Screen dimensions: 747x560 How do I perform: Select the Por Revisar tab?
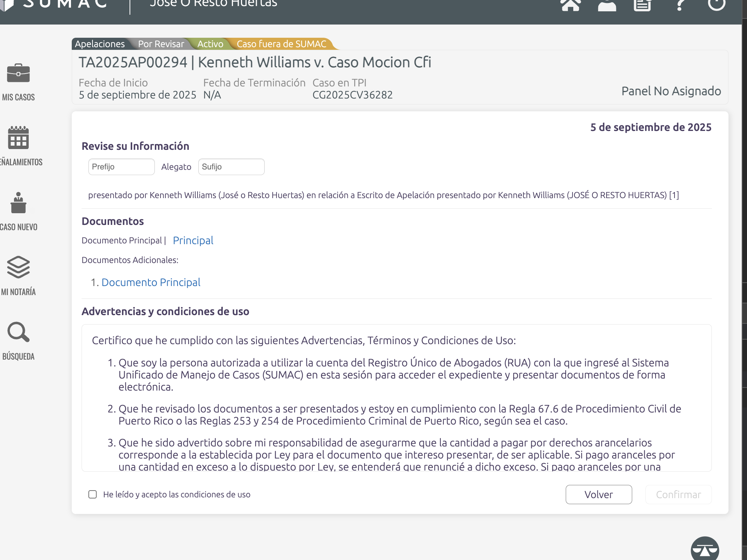tap(161, 44)
